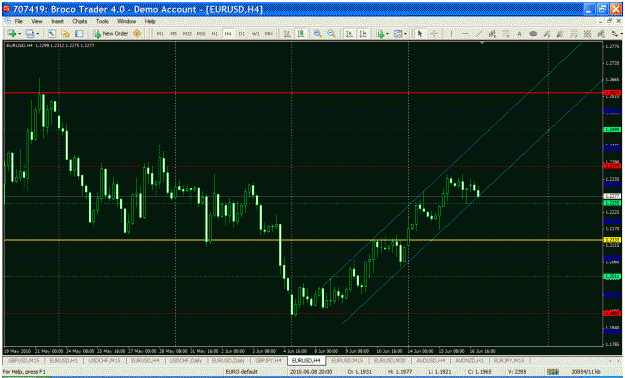Switch to the EURUSD,H1 chart tab
Screen dimensions: 625x378
[x=63, y=360]
